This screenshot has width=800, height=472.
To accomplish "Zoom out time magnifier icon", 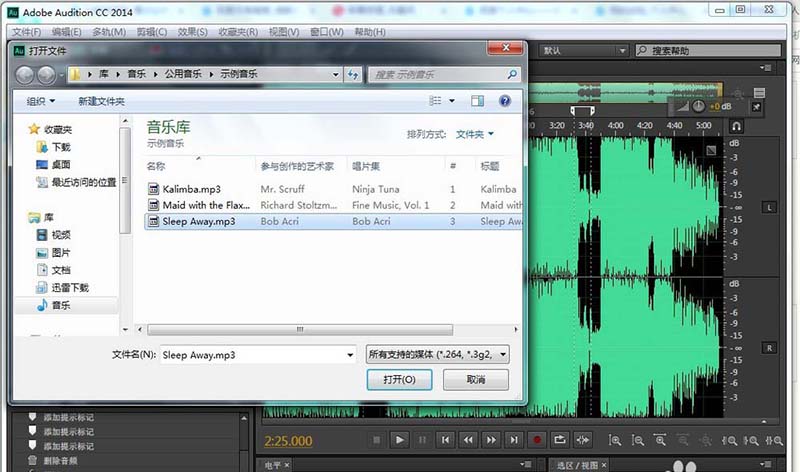I will pyautogui.click(x=683, y=440).
